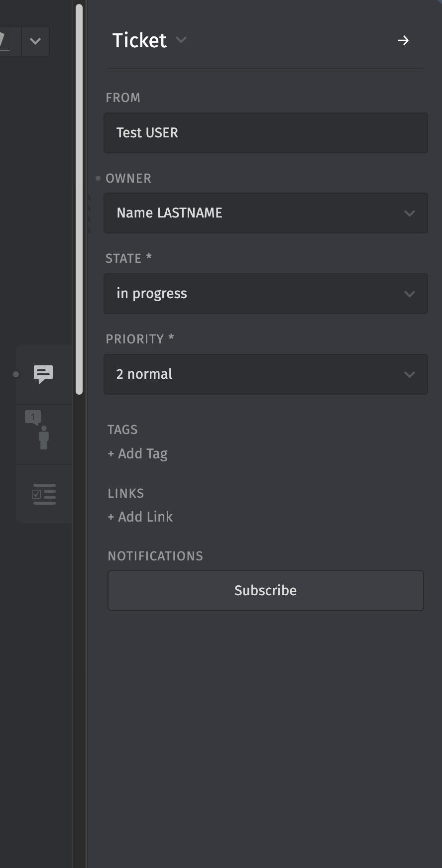Image resolution: width=442 pixels, height=868 pixels.
Task: Click the plus sign before Add Tag
Action: tap(111, 454)
